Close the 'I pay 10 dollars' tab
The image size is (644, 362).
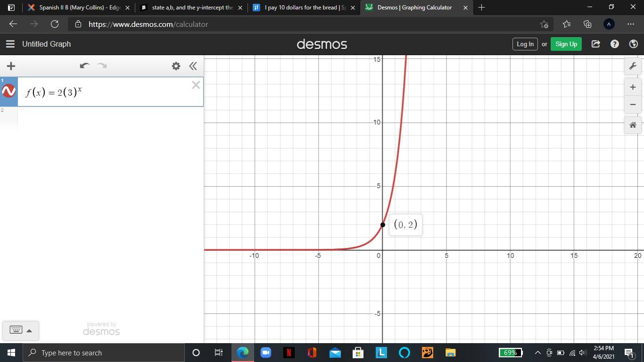353,8
